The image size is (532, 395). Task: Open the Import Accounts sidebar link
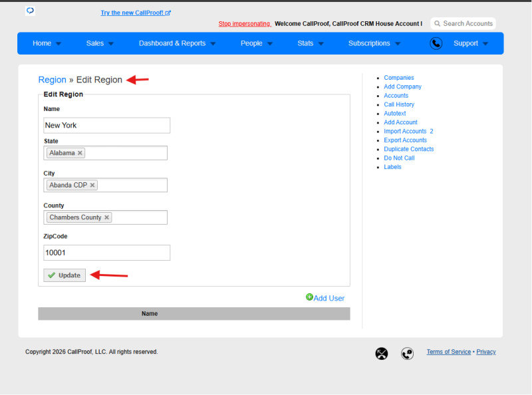click(405, 131)
